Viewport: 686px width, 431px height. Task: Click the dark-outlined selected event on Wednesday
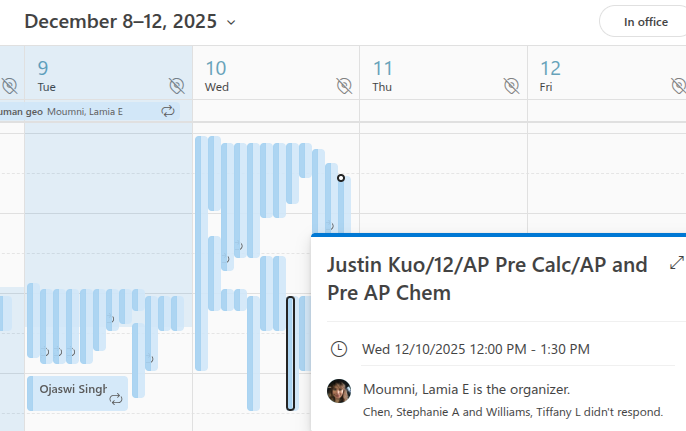tap(291, 353)
